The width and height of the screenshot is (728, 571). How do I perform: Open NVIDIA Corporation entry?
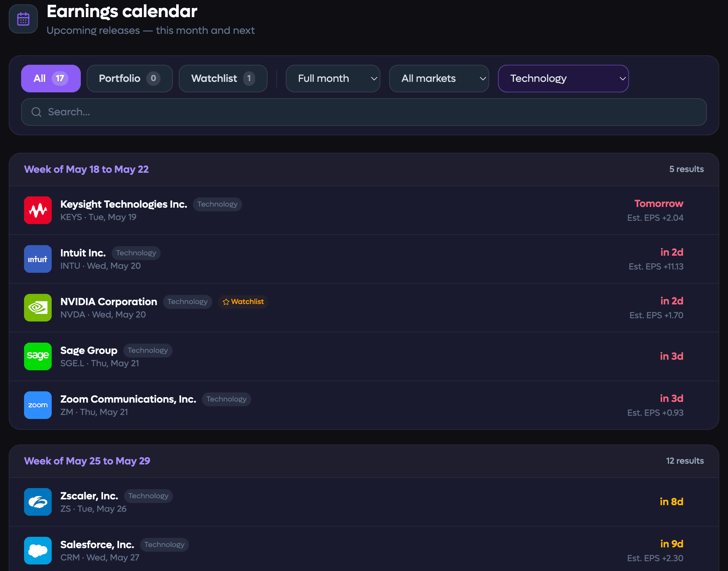[x=364, y=308]
